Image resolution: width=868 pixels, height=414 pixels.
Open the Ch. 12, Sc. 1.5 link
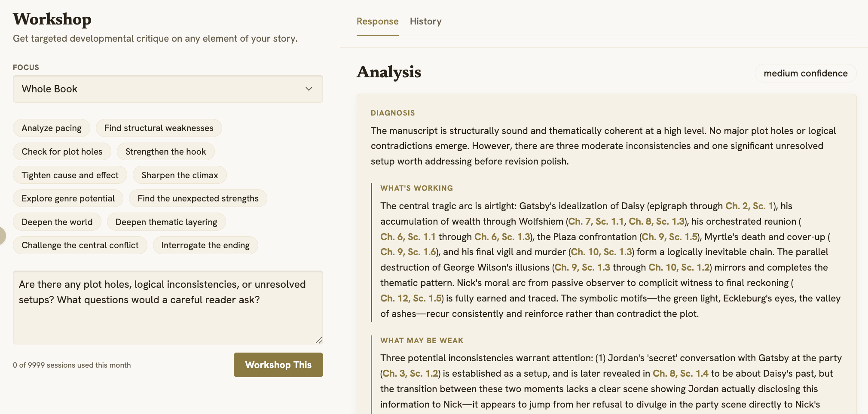411,298
